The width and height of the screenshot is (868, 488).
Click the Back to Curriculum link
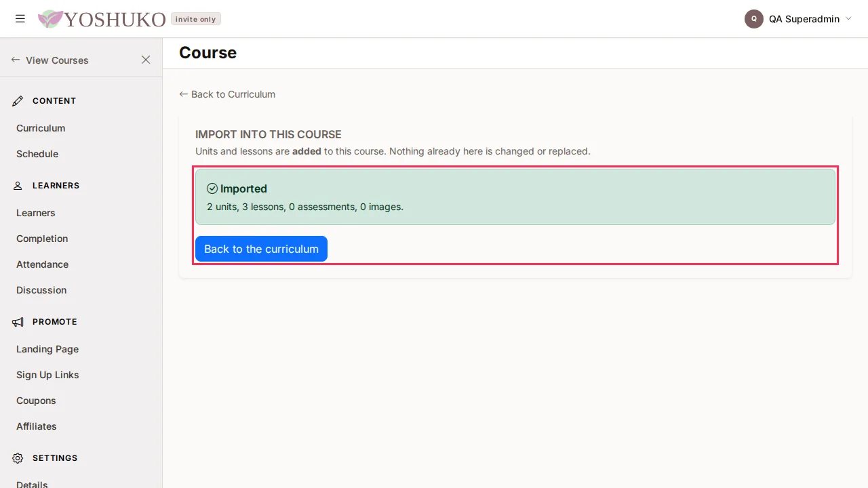point(227,94)
